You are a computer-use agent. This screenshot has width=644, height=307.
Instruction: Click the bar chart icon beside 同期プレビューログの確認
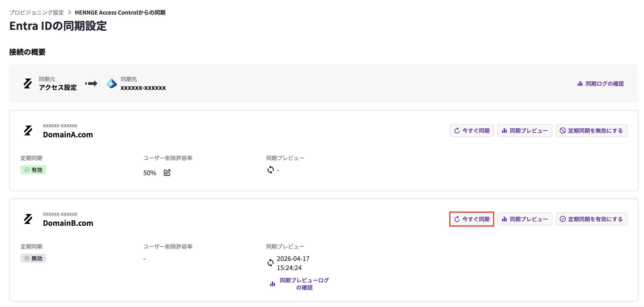tap(272, 284)
